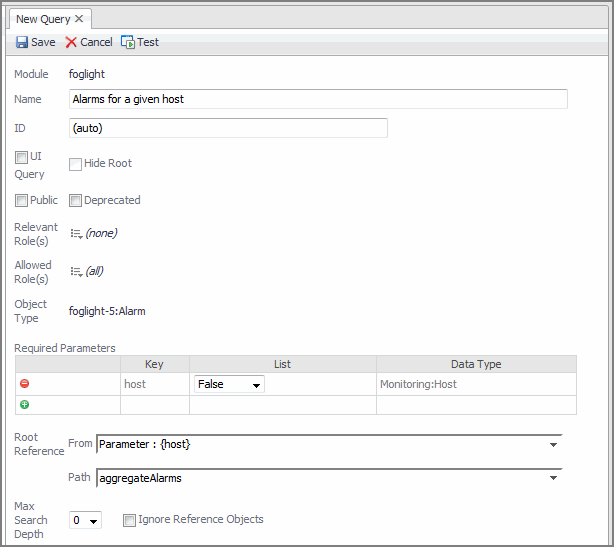Screen dimensions: 614x547
Task: Select the New Query tab
Action: tap(43, 19)
